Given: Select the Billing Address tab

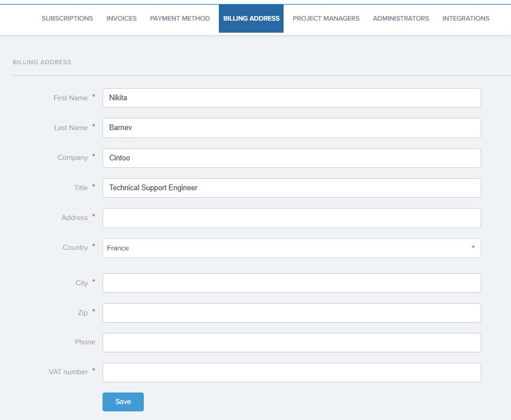Looking at the screenshot, I should click(x=251, y=18).
